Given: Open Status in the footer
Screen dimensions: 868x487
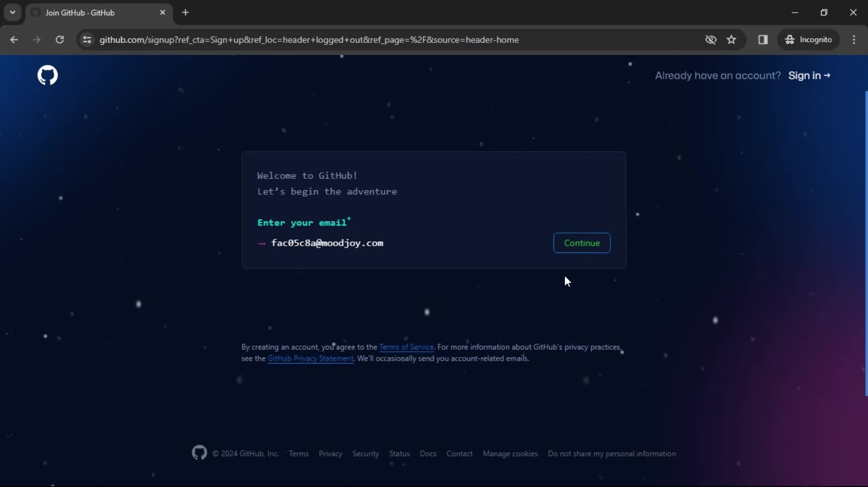Looking at the screenshot, I should pos(399,454).
